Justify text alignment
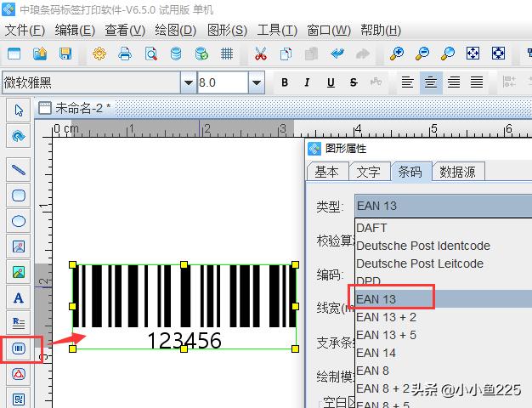 [x=477, y=82]
